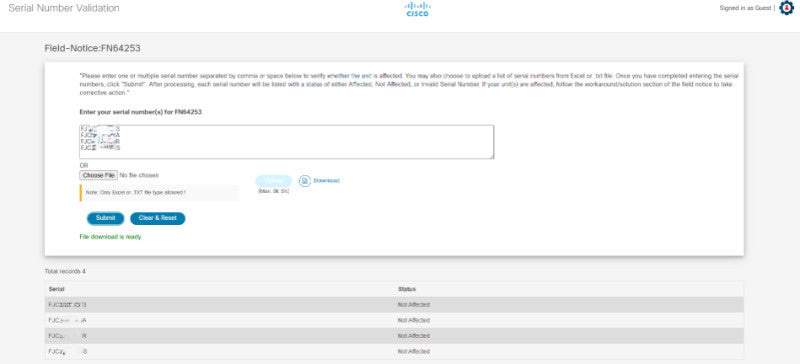This screenshot has height=364, width=800.
Task: Open the guest profile gear icon
Action: click(x=787, y=8)
